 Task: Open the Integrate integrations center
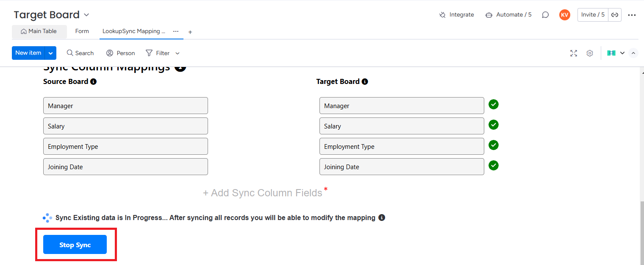[456, 14]
